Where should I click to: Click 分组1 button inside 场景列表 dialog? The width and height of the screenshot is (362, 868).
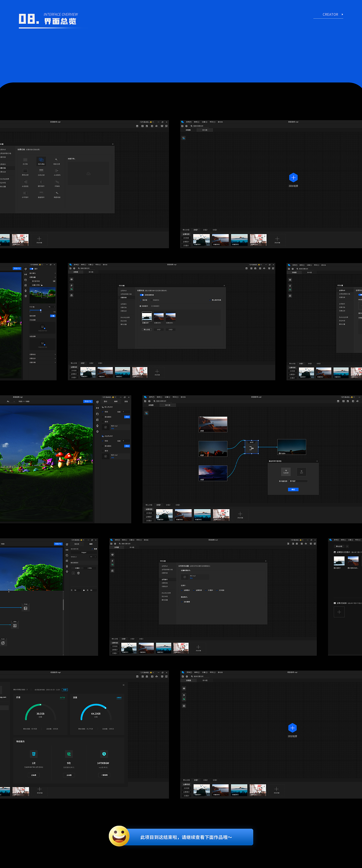coord(159,329)
